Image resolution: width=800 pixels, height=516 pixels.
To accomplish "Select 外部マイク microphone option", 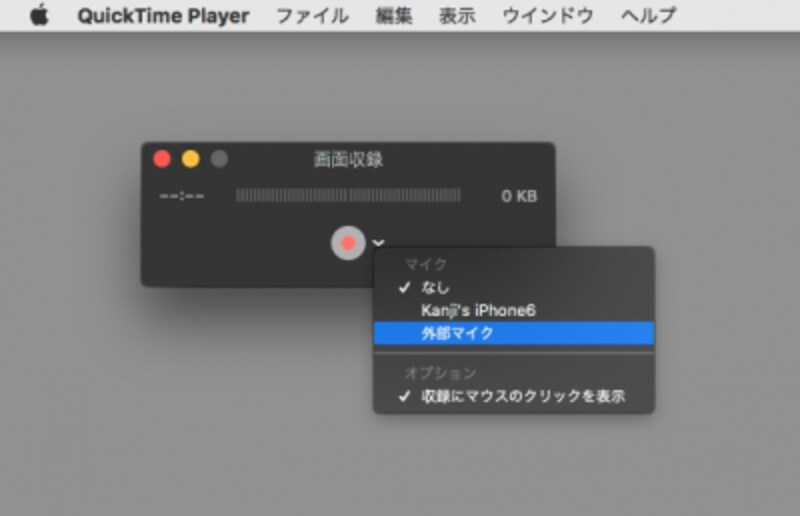I will pyautogui.click(x=514, y=333).
